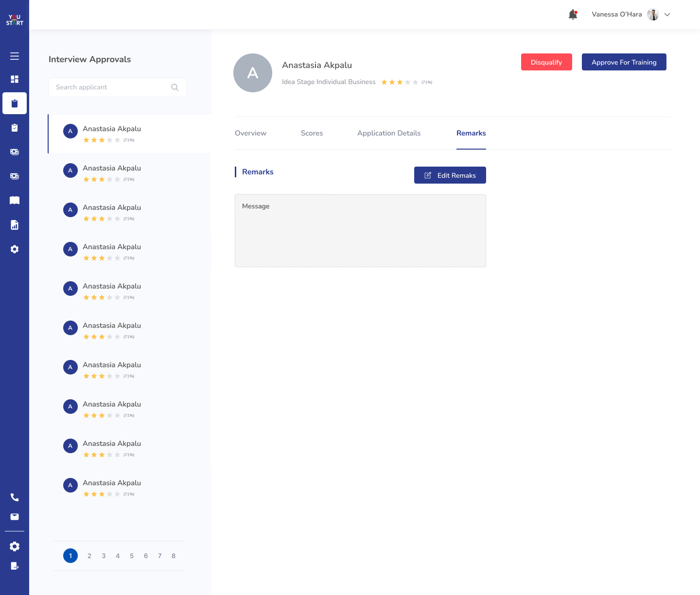The height and width of the screenshot is (595, 700).
Task: Open the open-book icon in sidebar
Action: (x=15, y=201)
